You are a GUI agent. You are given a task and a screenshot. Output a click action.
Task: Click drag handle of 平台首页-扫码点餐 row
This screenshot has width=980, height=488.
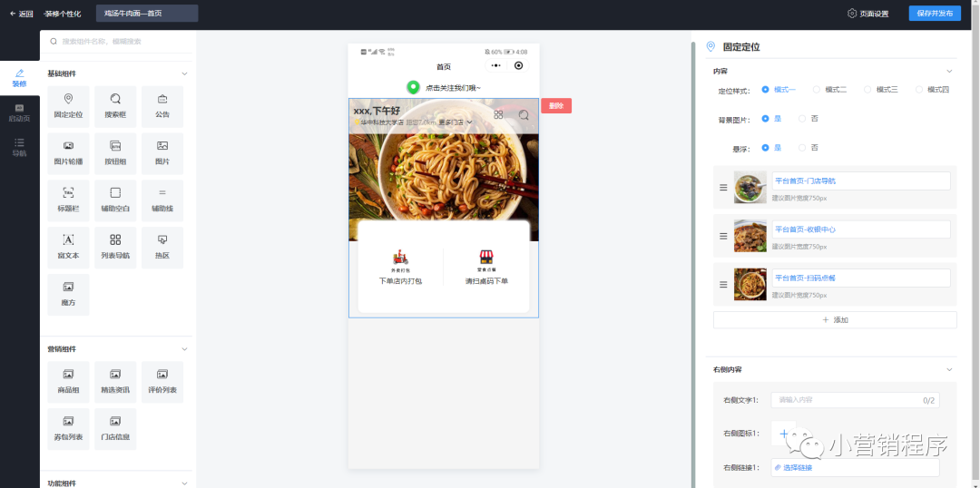click(723, 284)
